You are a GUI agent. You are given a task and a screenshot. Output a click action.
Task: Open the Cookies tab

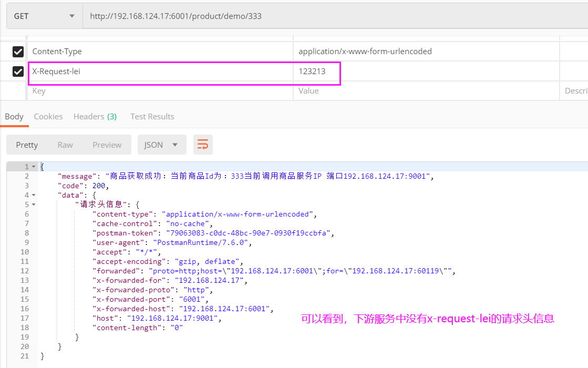coord(48,116)
